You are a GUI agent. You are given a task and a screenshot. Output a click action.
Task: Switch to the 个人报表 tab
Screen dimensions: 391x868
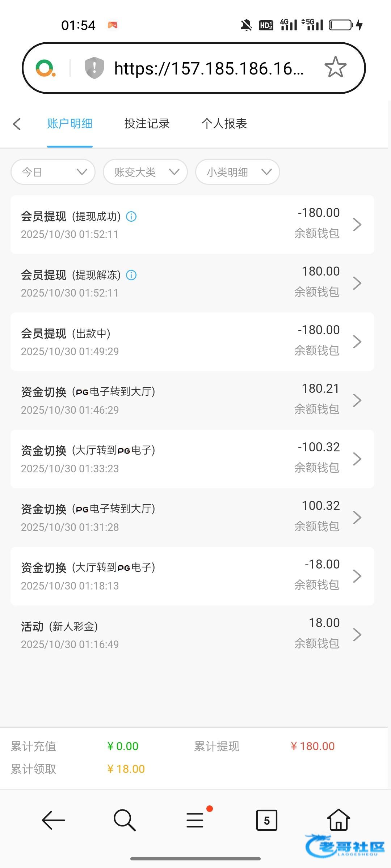(224, 124)
